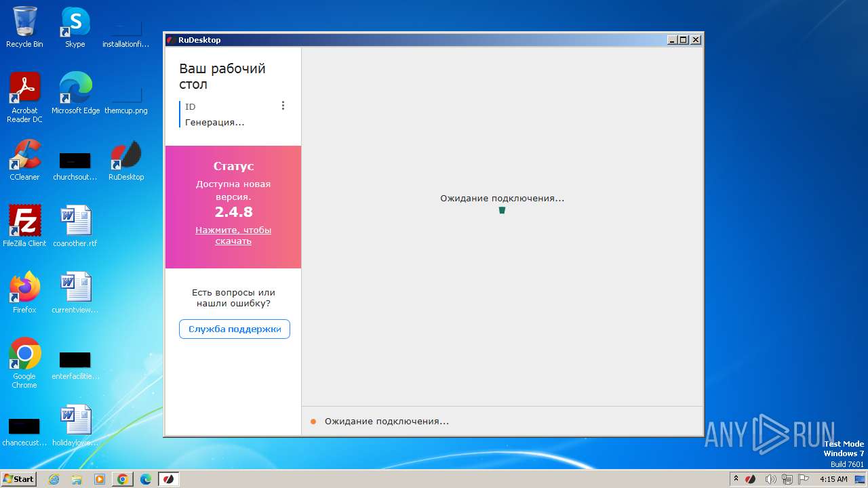Close the RuDesktop window
The width and height of the screenshot is (868, 488).
tap(695, 40)
